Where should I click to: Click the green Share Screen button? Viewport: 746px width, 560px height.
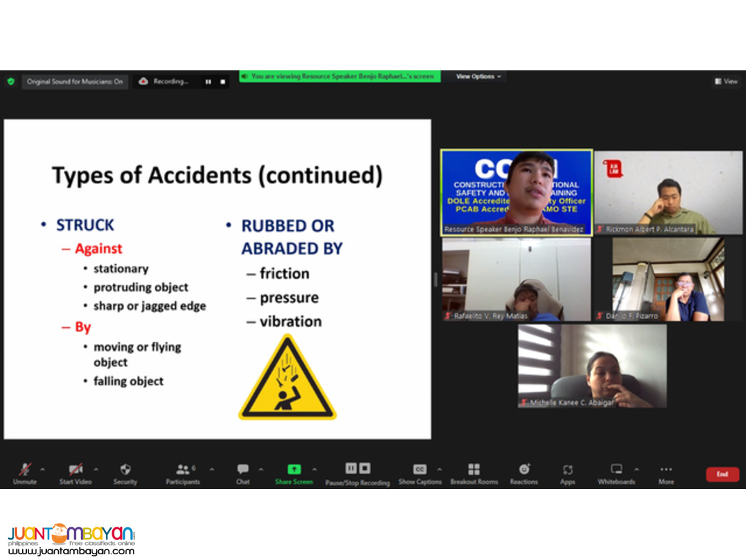(293, 469)
